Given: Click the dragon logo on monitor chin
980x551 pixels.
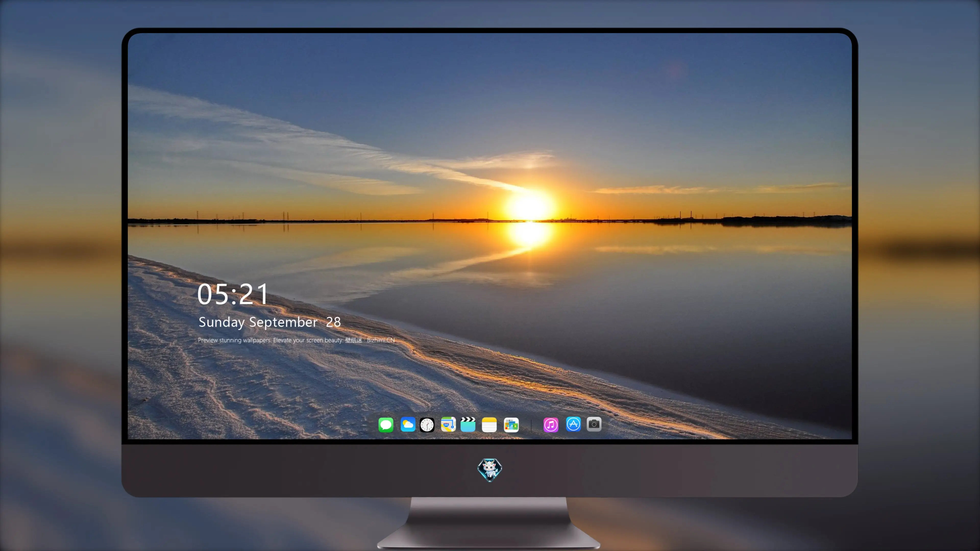Looking at the screenshot, I should click(x=490, y=470).
